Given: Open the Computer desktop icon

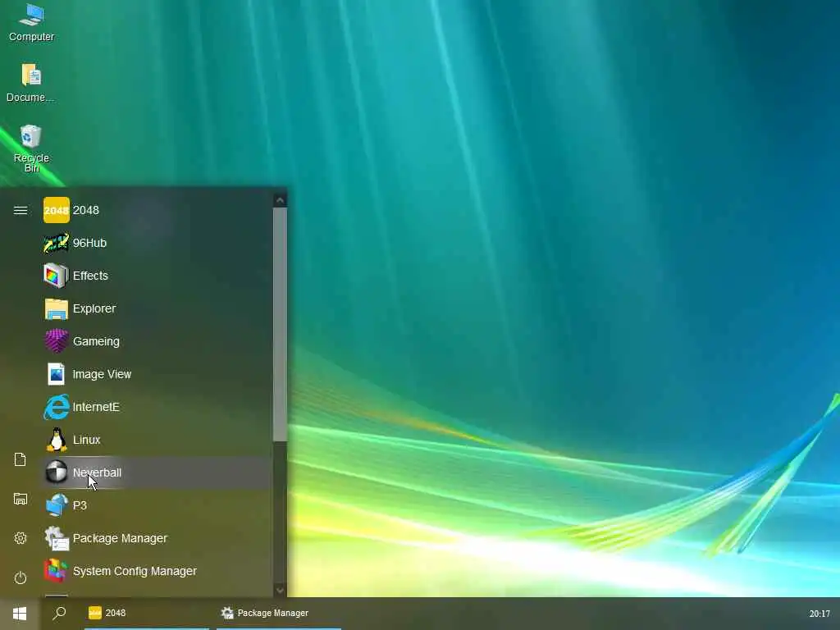Looking at the screenshot, I should point(32,16).
